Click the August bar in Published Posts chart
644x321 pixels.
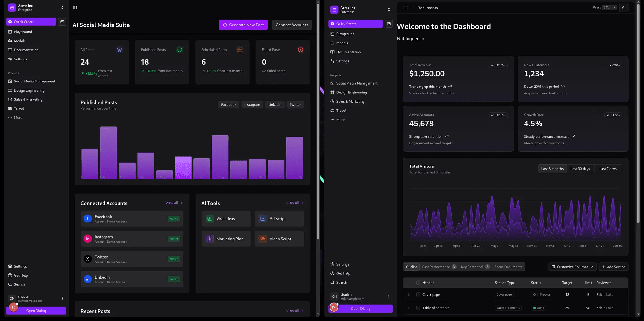pyautogui.click(x=220, y=157)
